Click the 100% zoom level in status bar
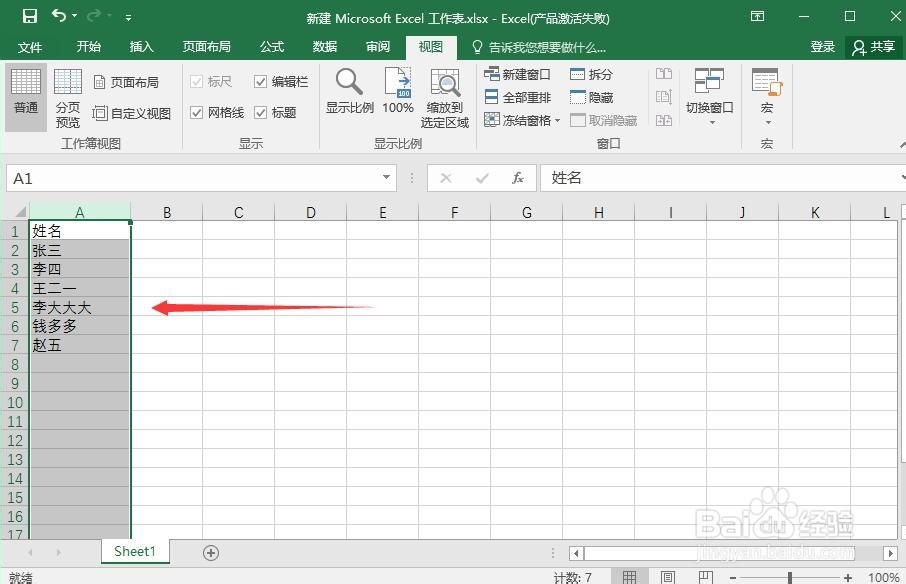Screen dimensions: 906x584 click(883, 577)
